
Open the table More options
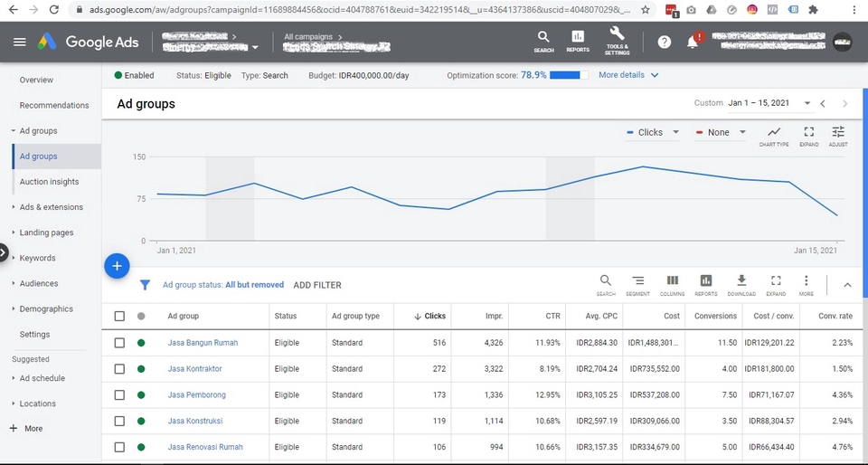(x=806, y=286)
